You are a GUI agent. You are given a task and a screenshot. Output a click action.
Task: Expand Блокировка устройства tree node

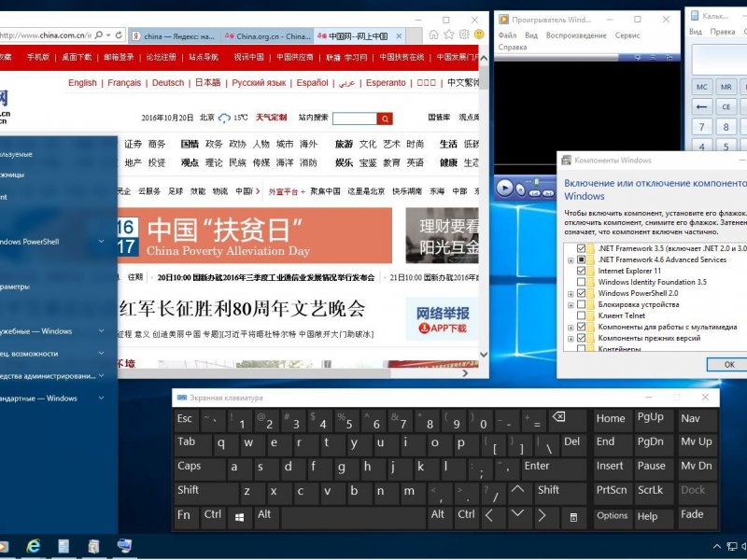(571, 305)
